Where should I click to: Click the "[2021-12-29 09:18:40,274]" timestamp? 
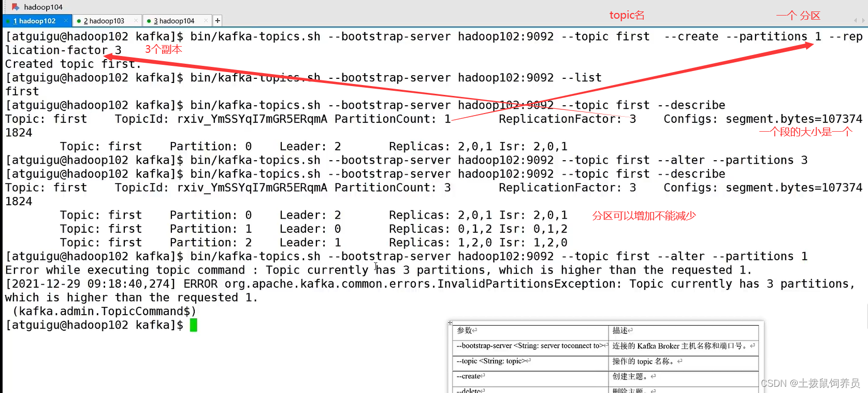[x=91, y=284]
